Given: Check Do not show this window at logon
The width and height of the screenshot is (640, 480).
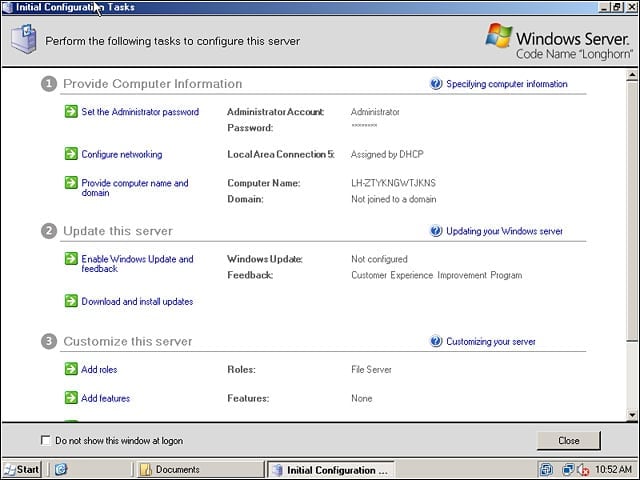Looking at the screenshot, I should click(45, 440).
